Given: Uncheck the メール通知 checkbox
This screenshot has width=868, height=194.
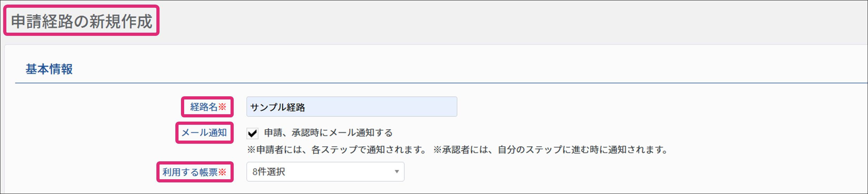Looking at the screenshot, I should (x=252, y=133).
